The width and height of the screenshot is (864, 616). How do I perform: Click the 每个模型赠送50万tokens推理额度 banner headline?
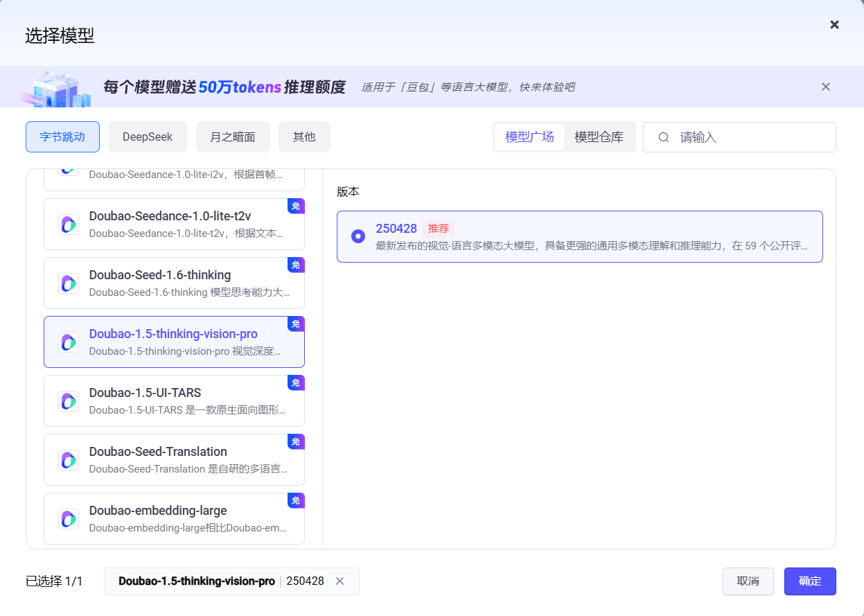pos(224,87)
